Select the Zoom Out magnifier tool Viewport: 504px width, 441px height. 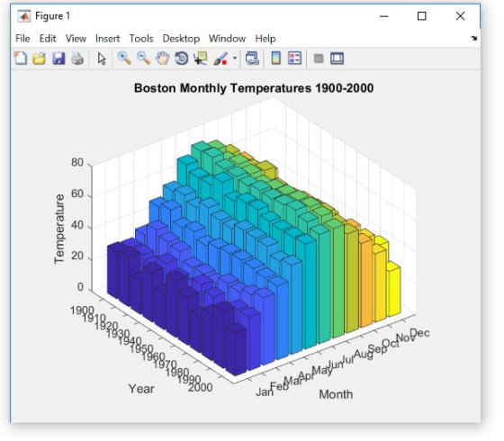point(143,58)
